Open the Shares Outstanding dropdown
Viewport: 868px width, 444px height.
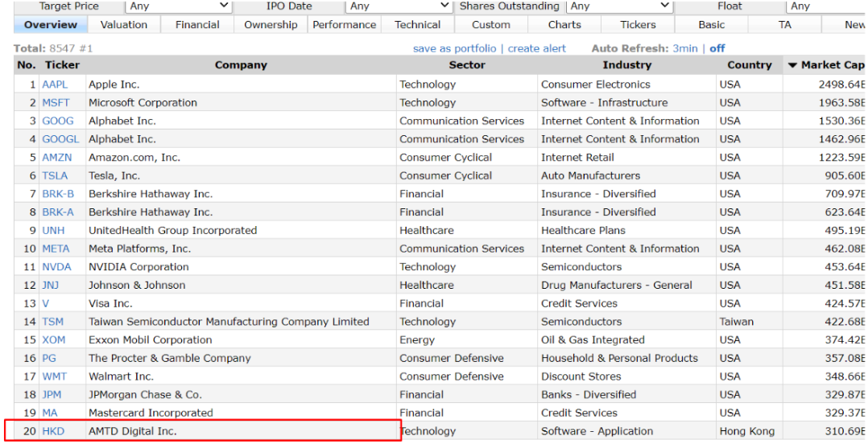(619, 6)
